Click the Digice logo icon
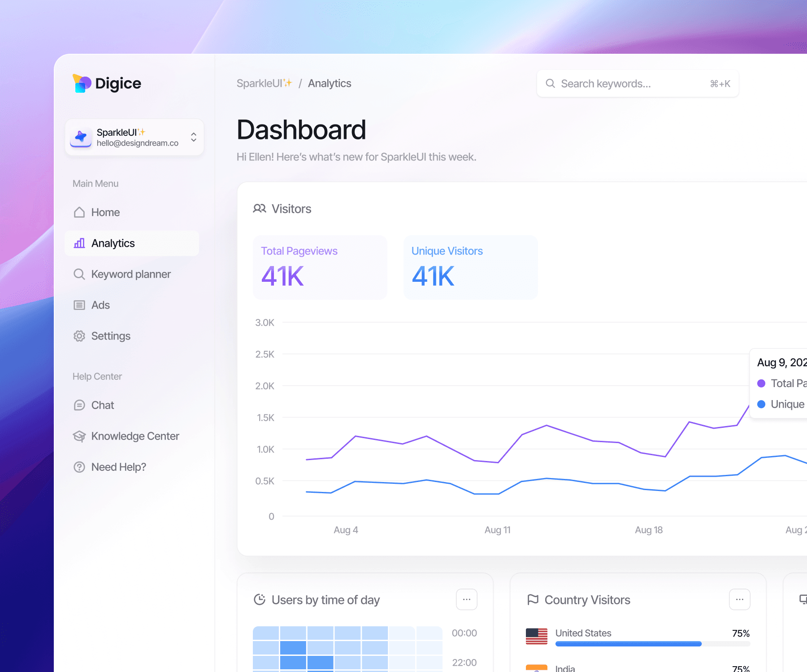This screenshot has width=807, height=672. (x=82, y=83)
